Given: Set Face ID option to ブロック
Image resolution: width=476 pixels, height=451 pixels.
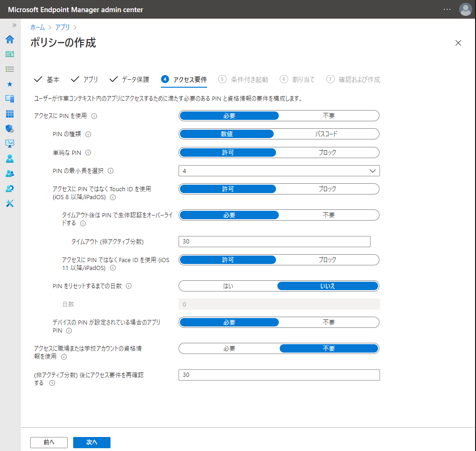Looking at the screenshot, I should click(327, 260).
